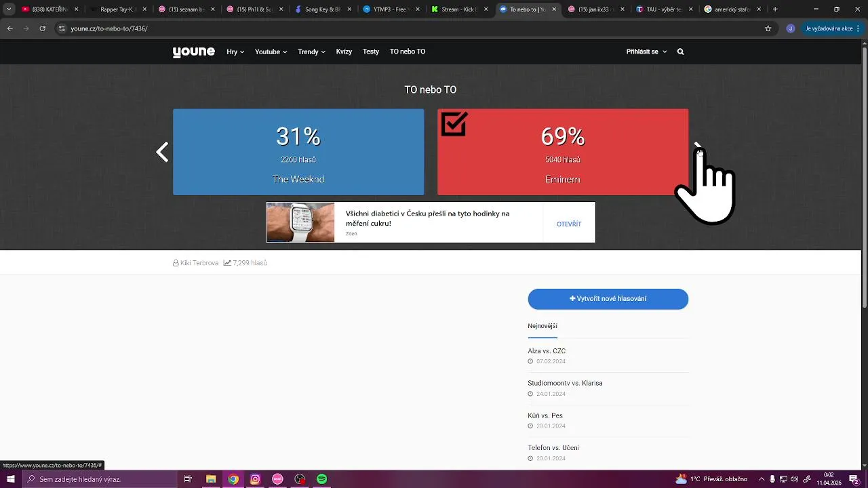The width and height of the screenshot is (868, 488).
Task: Open the Testy menu item
Action: tap(371, 52)
